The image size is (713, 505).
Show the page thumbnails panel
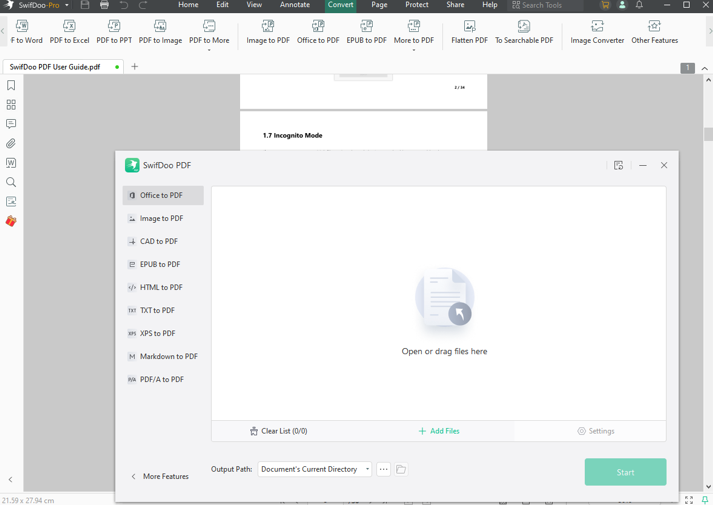(x=11, y=105)
